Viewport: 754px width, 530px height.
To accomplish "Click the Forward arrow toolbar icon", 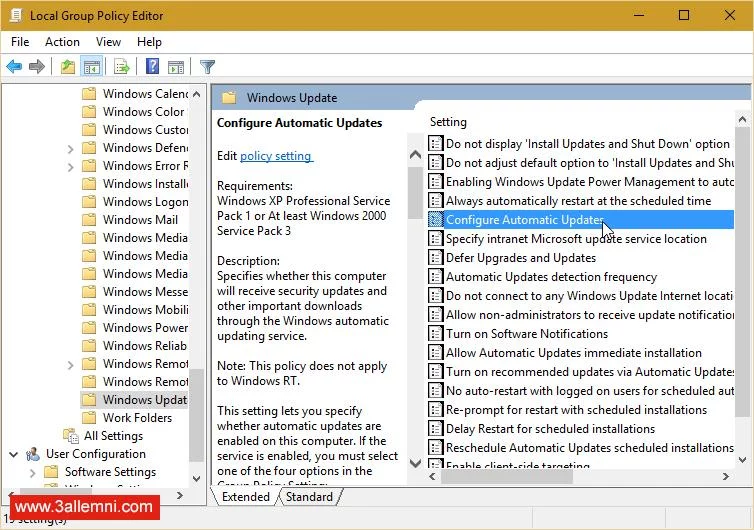I will [37, 67].
